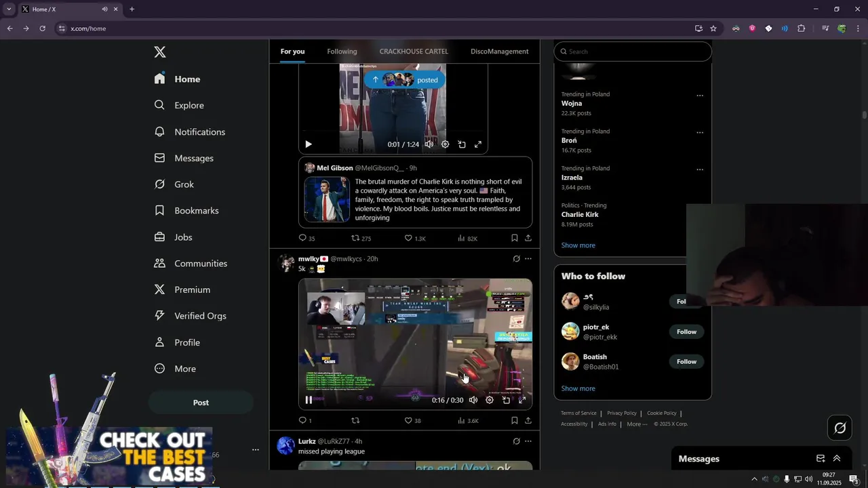Mute the top video's volume
868x488 pixels.
(x=429, y=144)
